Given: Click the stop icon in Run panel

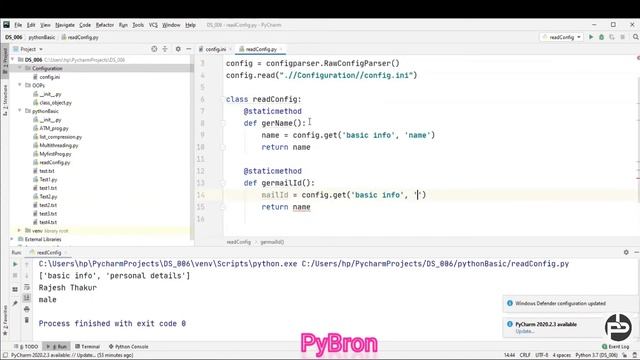Looking at the screenshot, I should pyautogui.click(x=15, y=276).
